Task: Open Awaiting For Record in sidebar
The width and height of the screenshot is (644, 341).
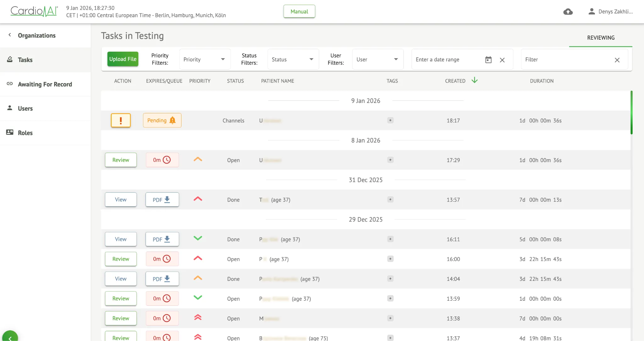Action: click(x=46, y=84)
